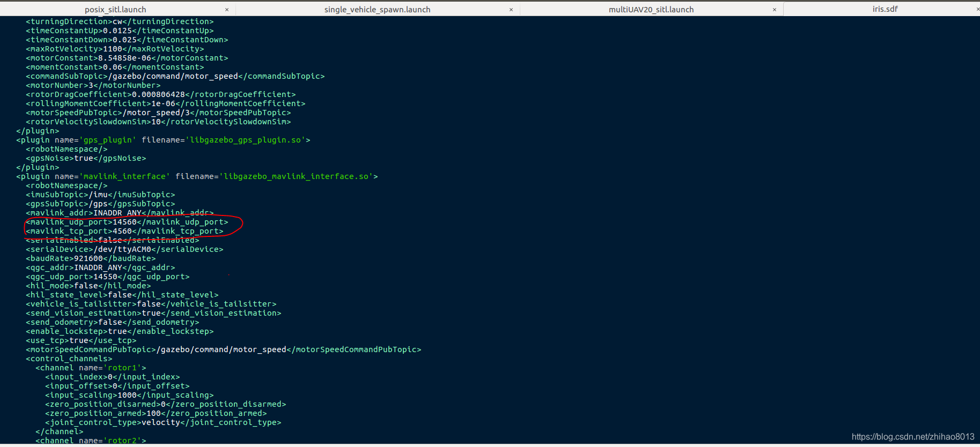This screenshot has height=447, width=980.
Task: Click the qgc_addr INADDR_ANY line
Action: pyautogui.click(x=100, y=267)
